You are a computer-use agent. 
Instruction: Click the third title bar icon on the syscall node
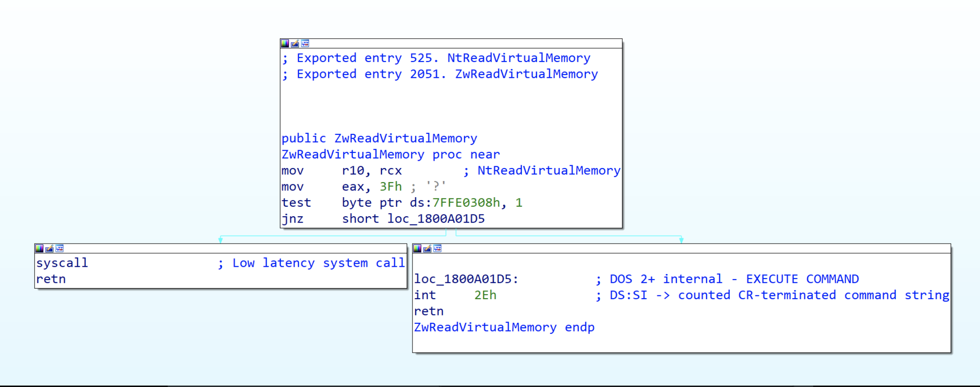click(59, 249)
